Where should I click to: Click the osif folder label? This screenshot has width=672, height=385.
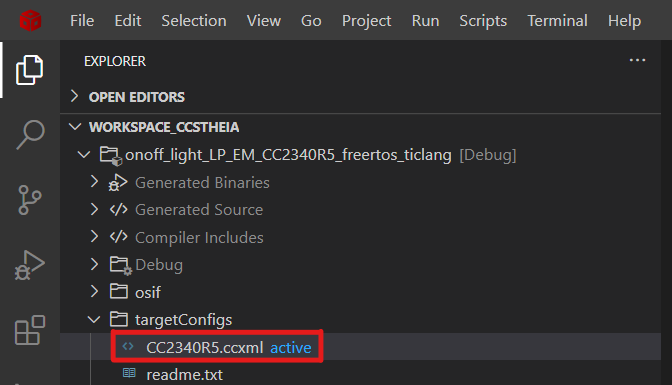point(148,292)
